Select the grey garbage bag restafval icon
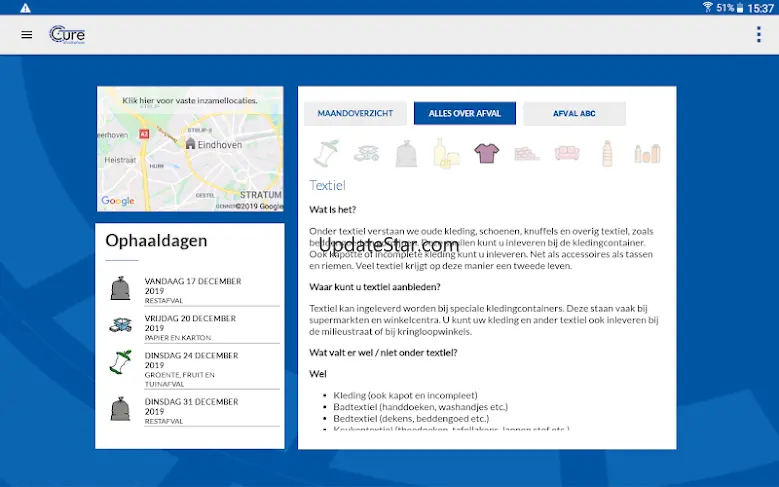This screenshot has width=779, height=487. 406,154
